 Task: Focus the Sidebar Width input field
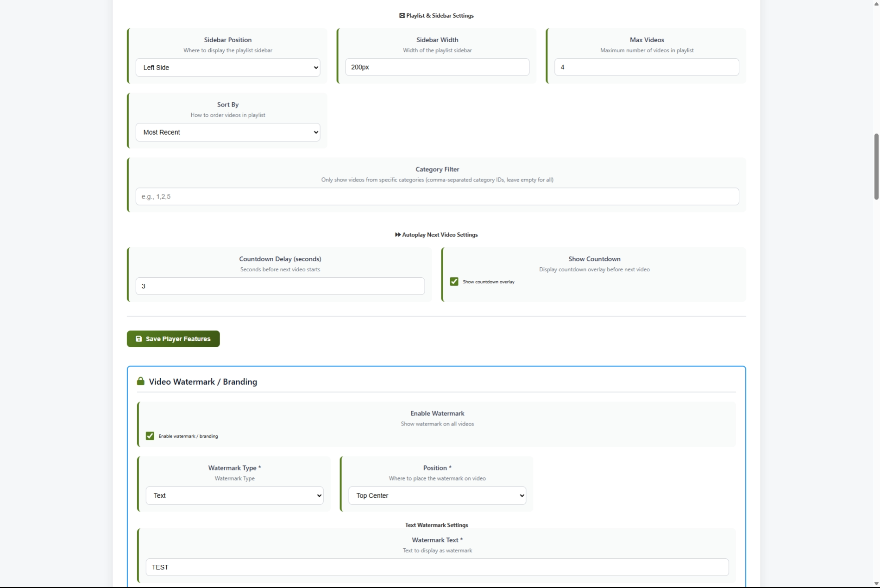[x=437, y=67]
